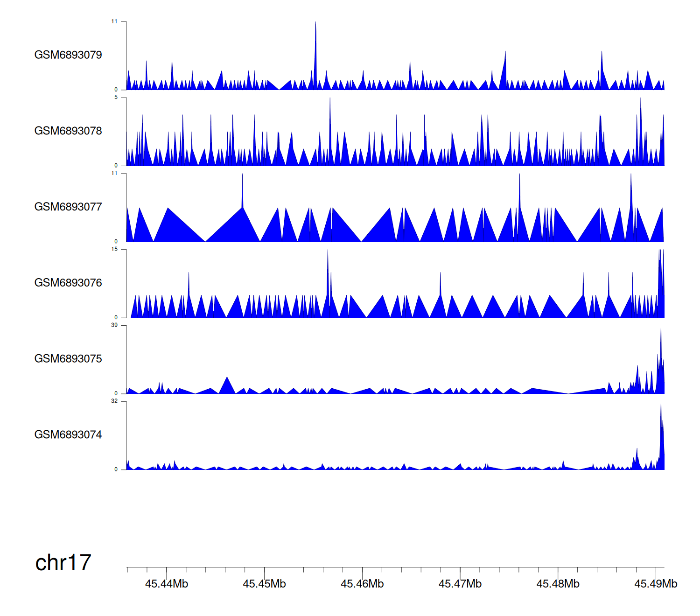Click the 45.46Mb axis tick label
Viewport: 700px width, 616px height.
pos(362,584)
